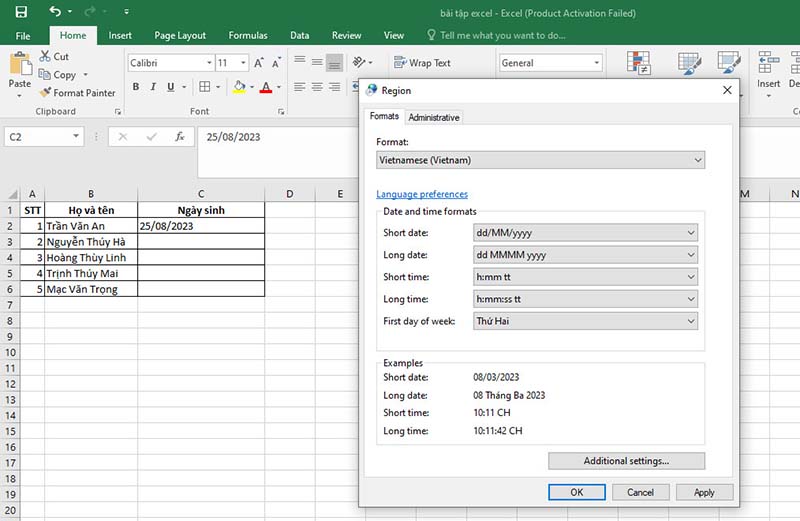Toggle Bold formatting
This screenshot has height=521, width=800.
pyautogui.click(x=136, y=87)
